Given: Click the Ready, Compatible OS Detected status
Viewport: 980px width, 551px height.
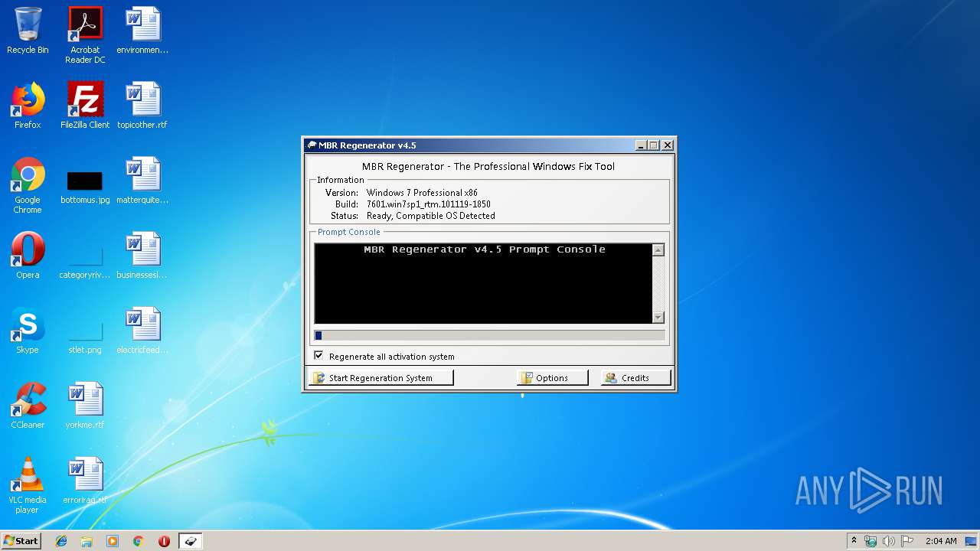Looking at the screenshot, I should tap(431, 216).
